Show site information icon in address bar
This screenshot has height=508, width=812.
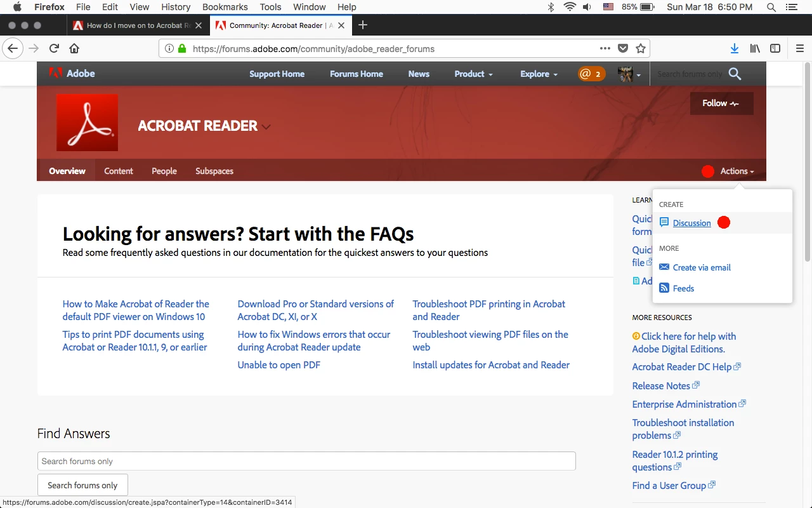click(x=169, y=48)
